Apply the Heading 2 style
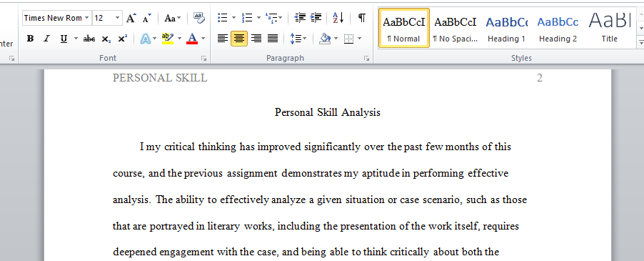Image resolution: width=644 pixels, height=261 pixels. (x=558, y=28)
